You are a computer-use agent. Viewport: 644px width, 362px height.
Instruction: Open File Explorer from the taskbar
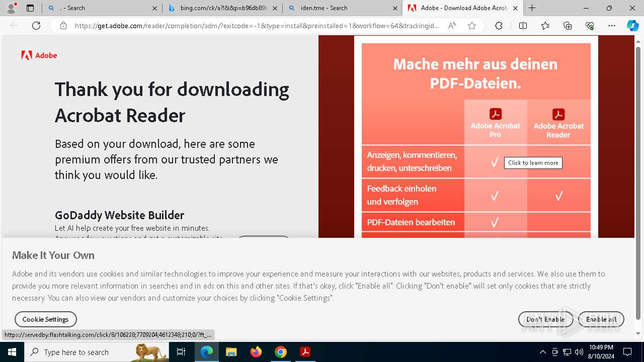(x=231, y=352)
